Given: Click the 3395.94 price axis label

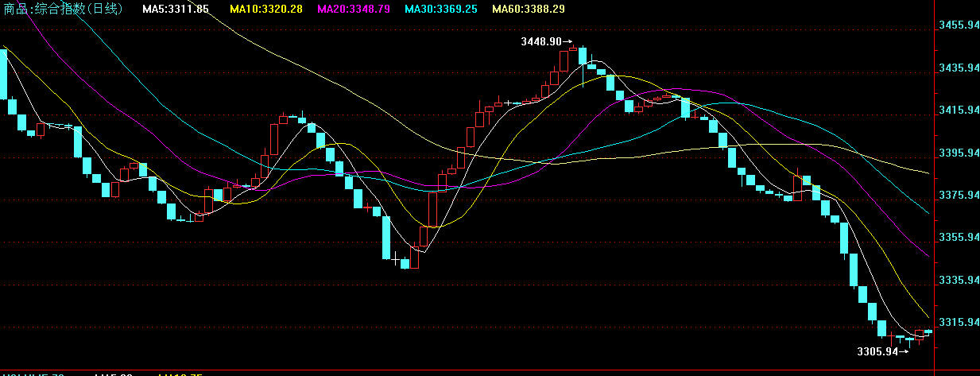Looking at the screenshot, I should pyautogui.click(x=959, y=153).
